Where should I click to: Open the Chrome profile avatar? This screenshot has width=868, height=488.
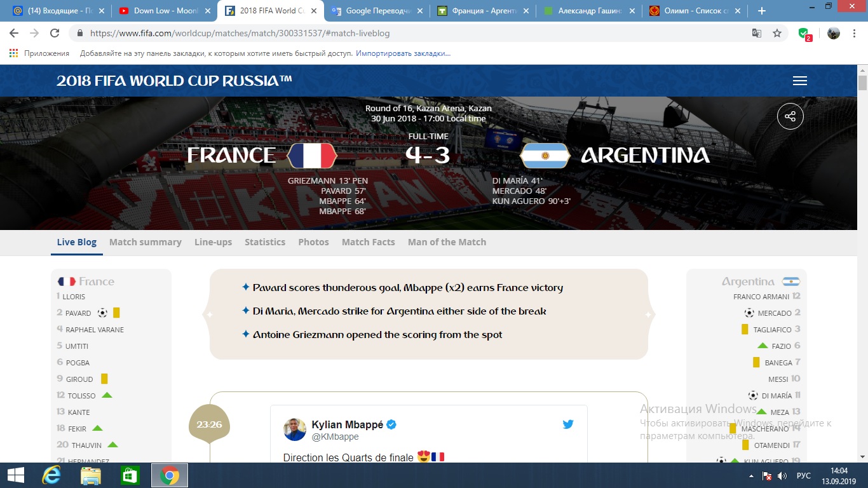click(834, 33)
